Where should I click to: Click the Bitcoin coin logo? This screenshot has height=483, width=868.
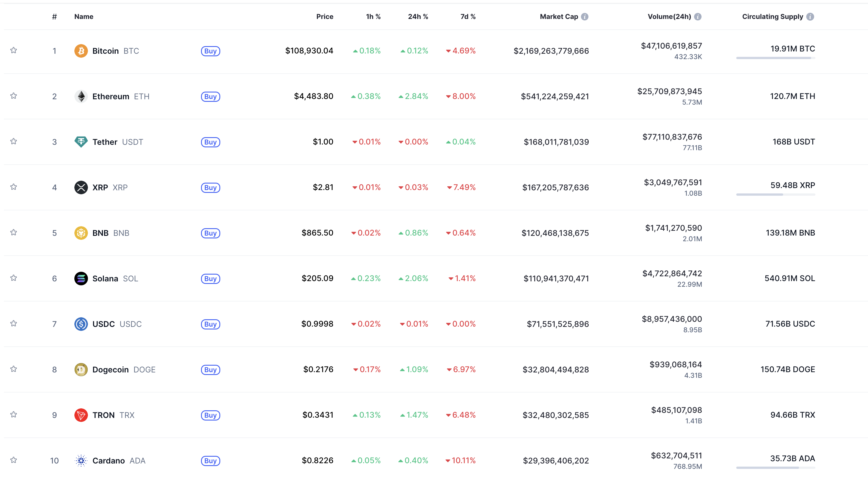click(x=81, y=51)
